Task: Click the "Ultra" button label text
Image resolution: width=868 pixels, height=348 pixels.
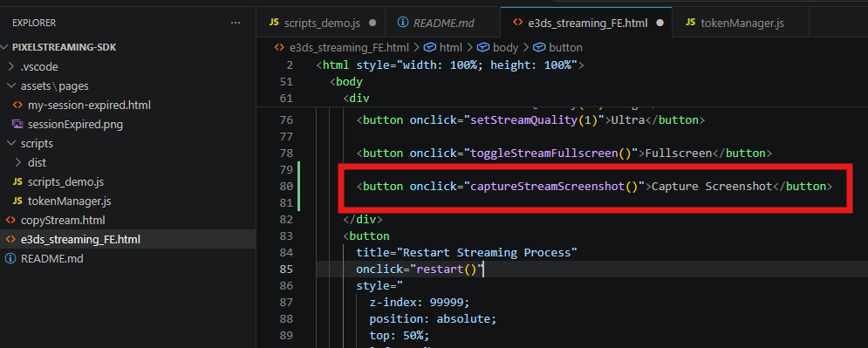Action: 628,120
